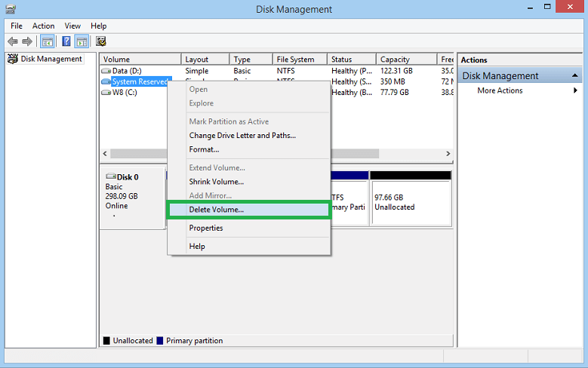Click the horizontal scrollbar left arrow

(105, 154)
